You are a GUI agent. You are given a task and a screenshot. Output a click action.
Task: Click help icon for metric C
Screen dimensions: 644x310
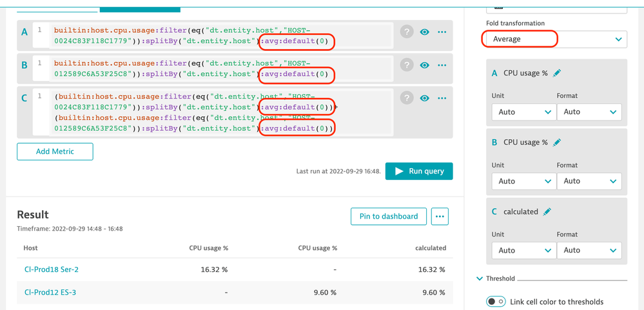[x=406, y=98]
